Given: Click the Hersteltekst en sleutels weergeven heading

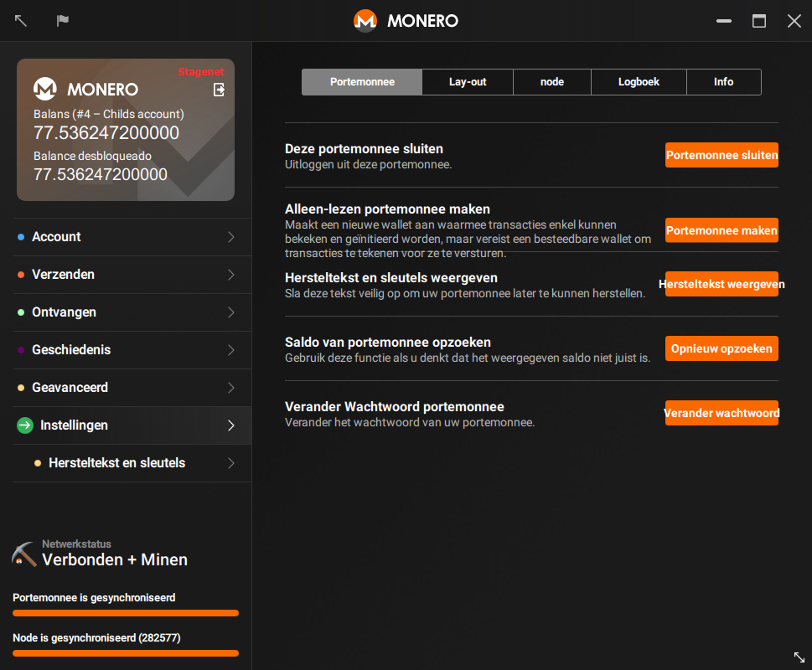Looking at the screenshot, I should click(391, 278).
